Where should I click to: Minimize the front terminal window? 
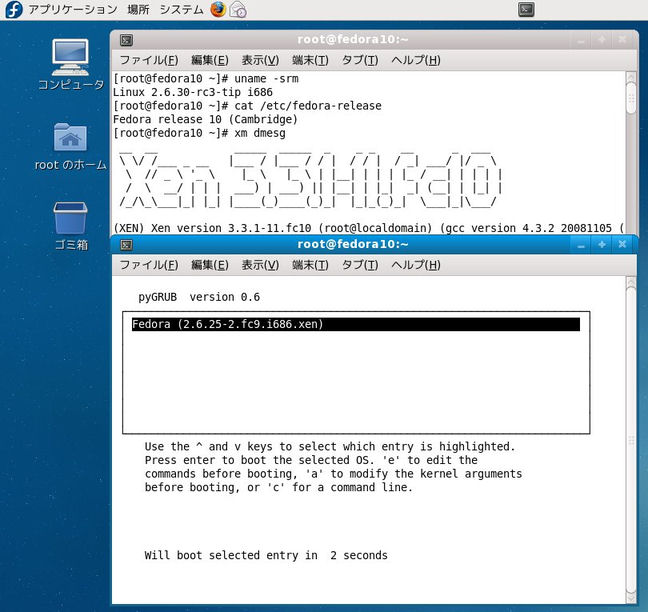click(x=581, y=245)
